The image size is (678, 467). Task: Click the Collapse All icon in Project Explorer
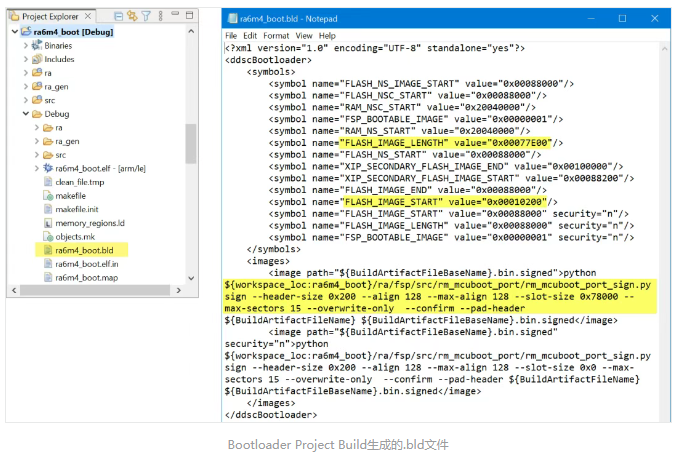(118, 16)
